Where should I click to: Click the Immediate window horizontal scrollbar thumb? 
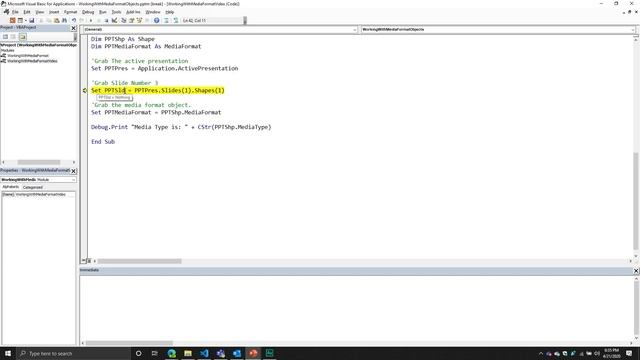coord(129,343)
